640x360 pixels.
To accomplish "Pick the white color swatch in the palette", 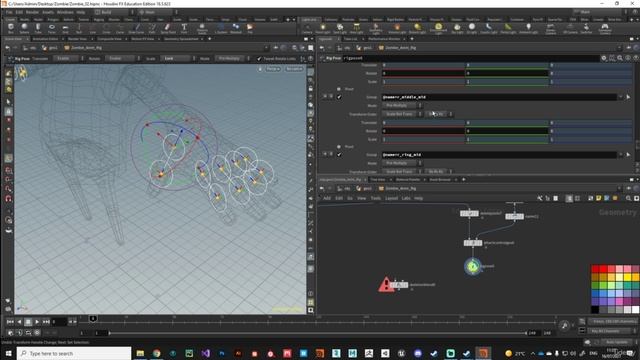I will (635, 310).
